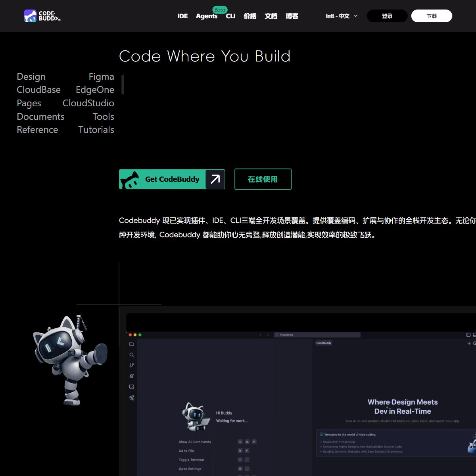Click the arrow icon on Get CodeBuddy
The height and width of the screenshot is (476, 476).
(x=215, y=179)
